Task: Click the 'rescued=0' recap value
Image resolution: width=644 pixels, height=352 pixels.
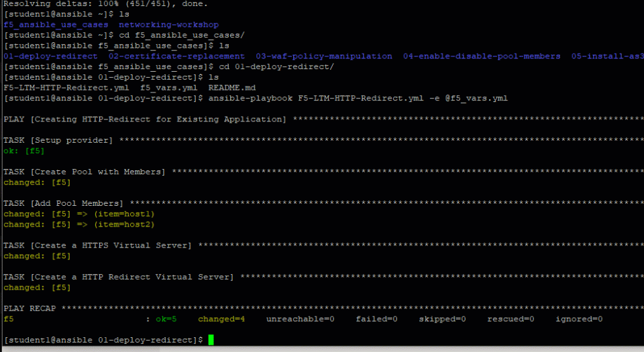Action: pos(511,319)
